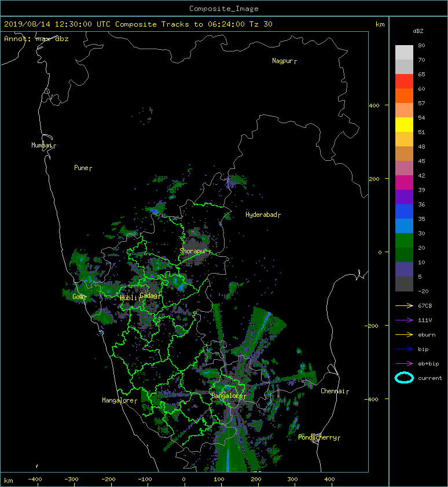
Task: Click the '300' tick on bottom axis
Action: [x=292, y=479]
